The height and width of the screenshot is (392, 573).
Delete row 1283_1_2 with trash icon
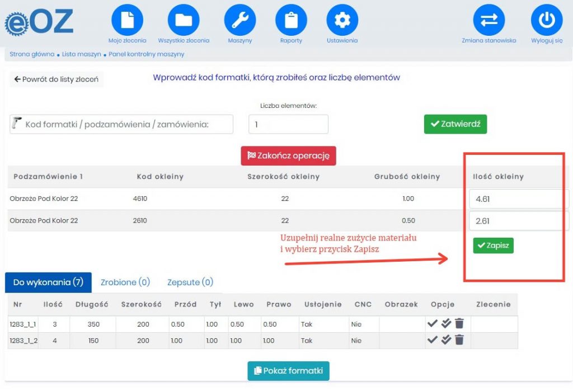(x=459, y=339)
